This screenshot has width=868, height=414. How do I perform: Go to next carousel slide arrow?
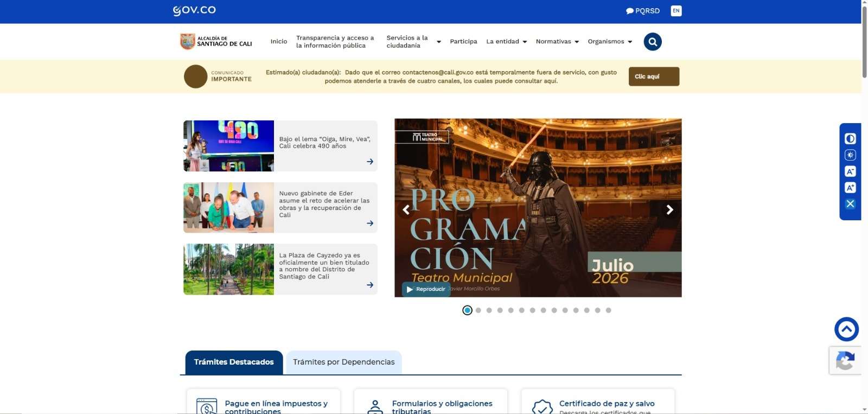670,209
